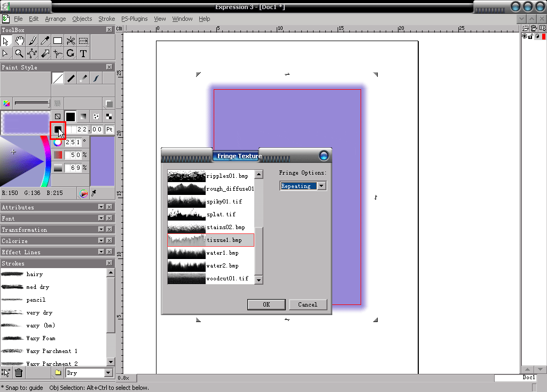Select the gradient fill icon

click(83, 116)
